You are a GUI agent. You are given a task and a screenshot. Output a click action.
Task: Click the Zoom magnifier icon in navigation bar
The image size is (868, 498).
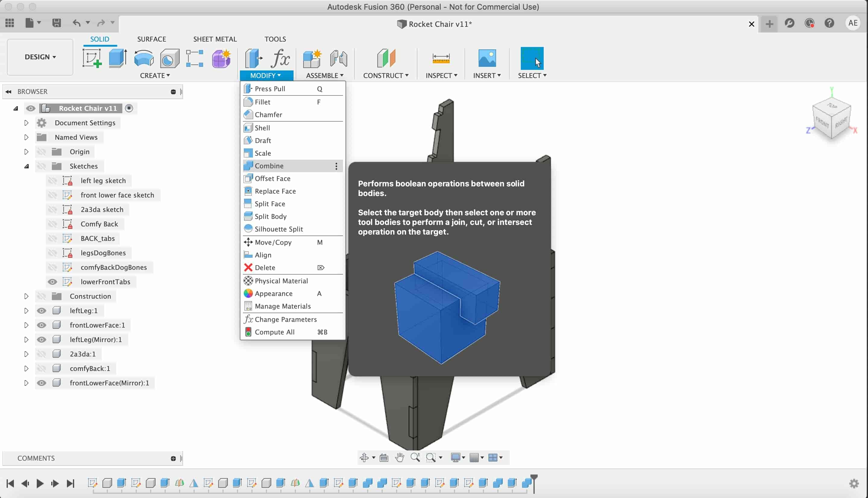[415, 457]
